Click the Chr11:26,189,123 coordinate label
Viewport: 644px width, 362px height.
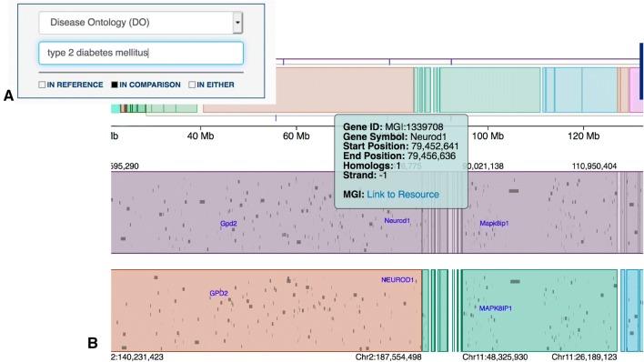click(x=584, y=357)
